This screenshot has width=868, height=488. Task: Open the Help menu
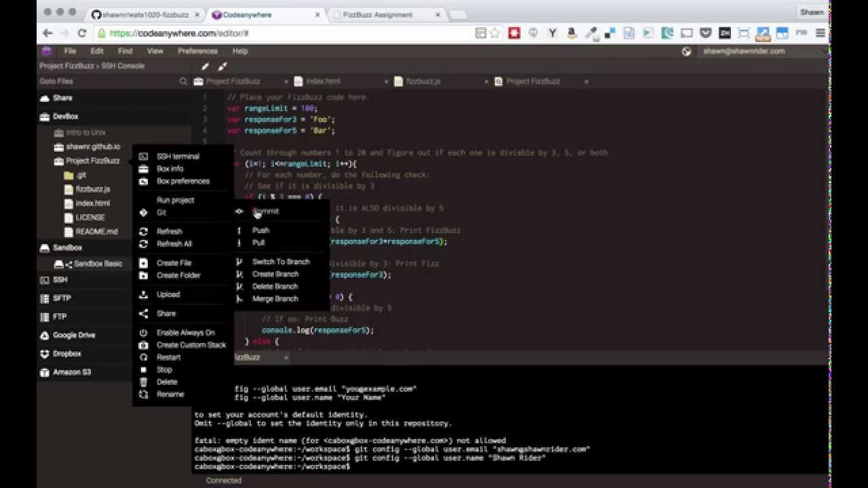coord(240,51)
